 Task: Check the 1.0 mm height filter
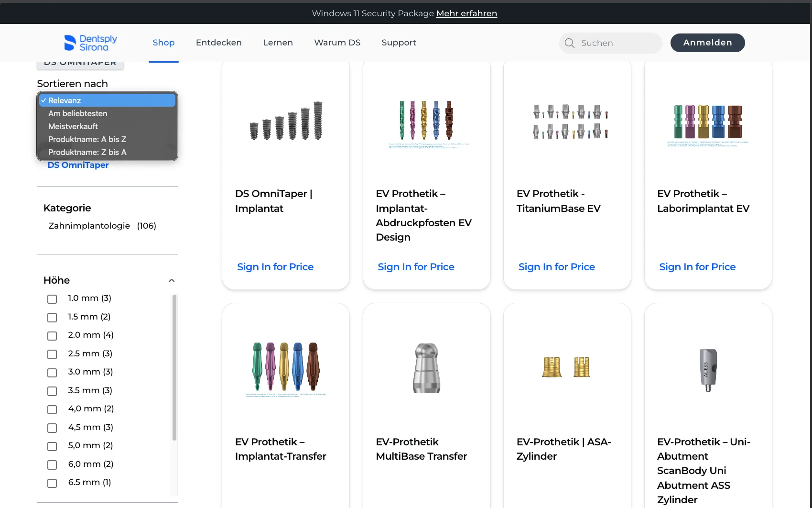(52, 299)
